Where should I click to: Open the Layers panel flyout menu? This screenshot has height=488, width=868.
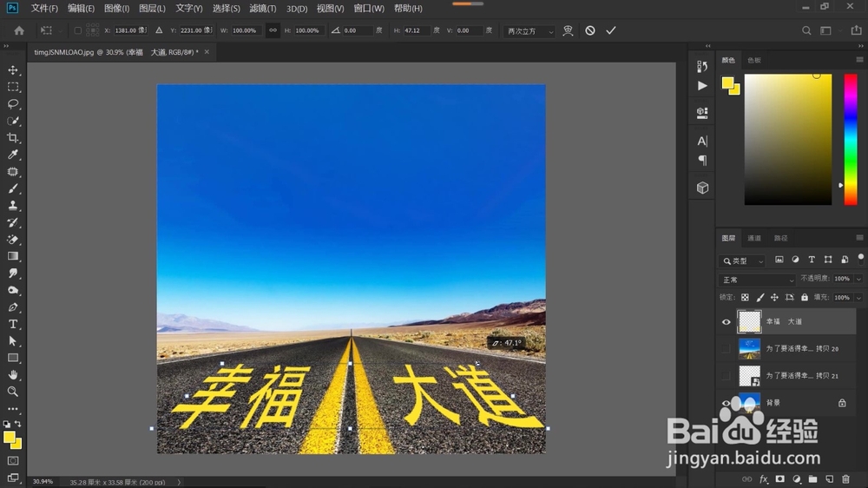pos(859,238)
